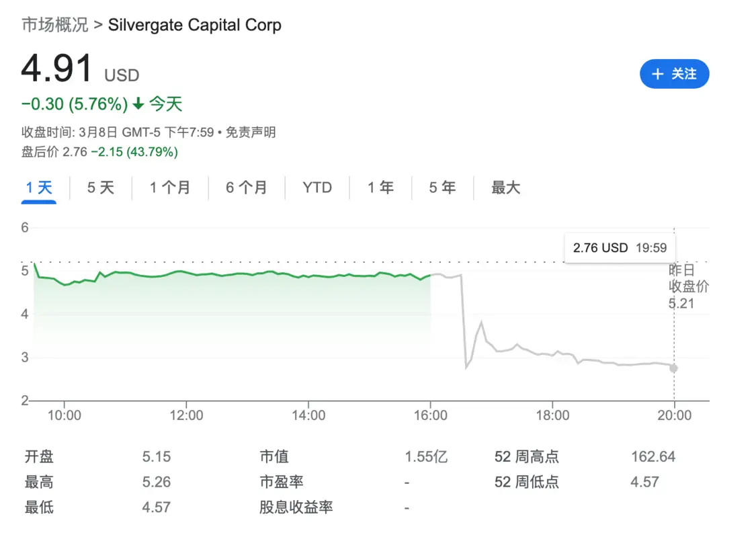Screen dimensions: 756x535
Task: Show the 最大 maximum range chart
Action: coord(506,188)
